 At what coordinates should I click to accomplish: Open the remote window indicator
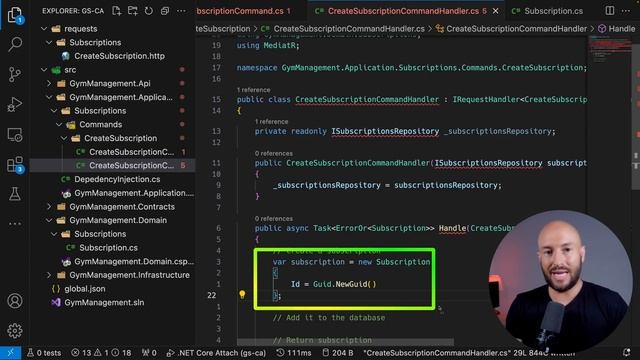point(11,353)
